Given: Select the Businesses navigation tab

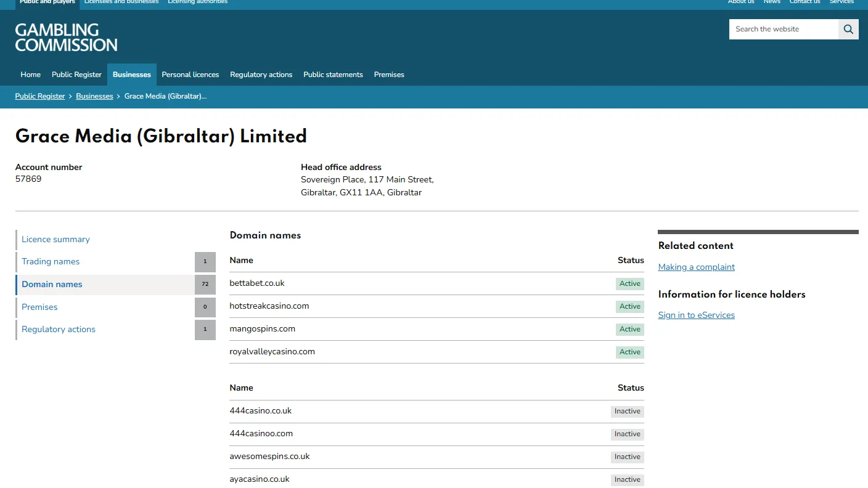Looking at the screenshot, I should (x=132, y=75).
